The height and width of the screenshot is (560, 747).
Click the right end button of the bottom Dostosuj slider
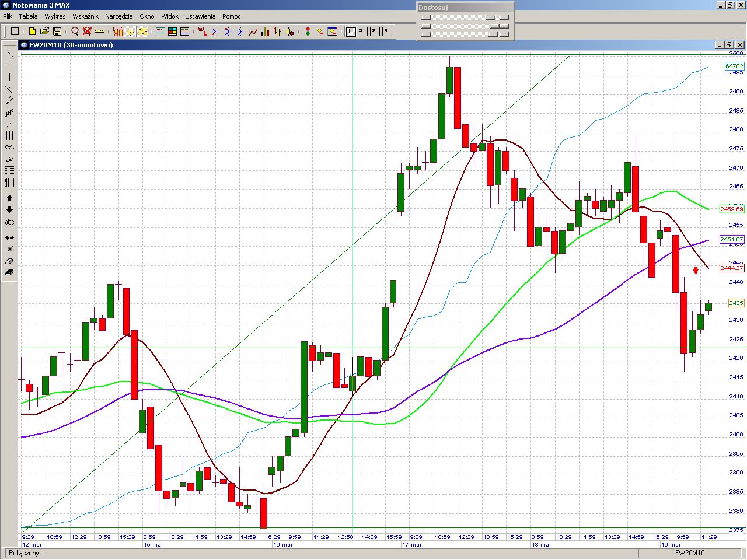point(504,34)
